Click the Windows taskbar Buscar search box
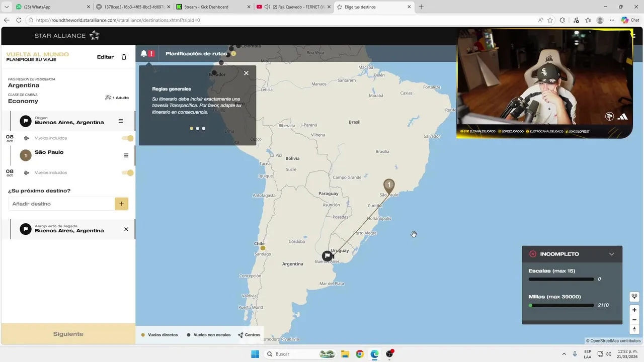Screen dimensions: 644x362 (x=300, y=354)
